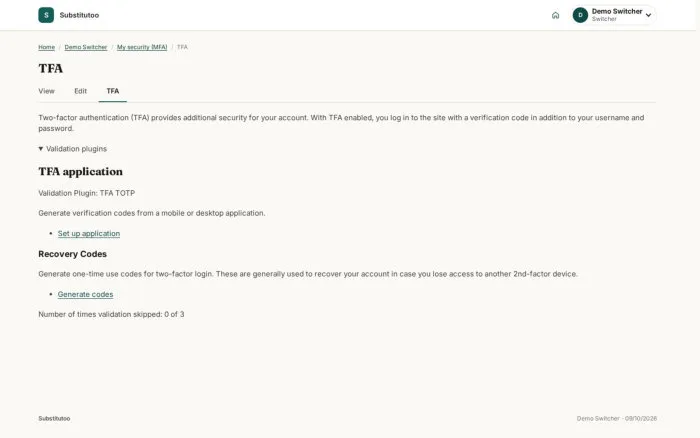Click the Substitutoo site name in header
The width and height of the screenshot is (700, 438).
pos(79,15)
